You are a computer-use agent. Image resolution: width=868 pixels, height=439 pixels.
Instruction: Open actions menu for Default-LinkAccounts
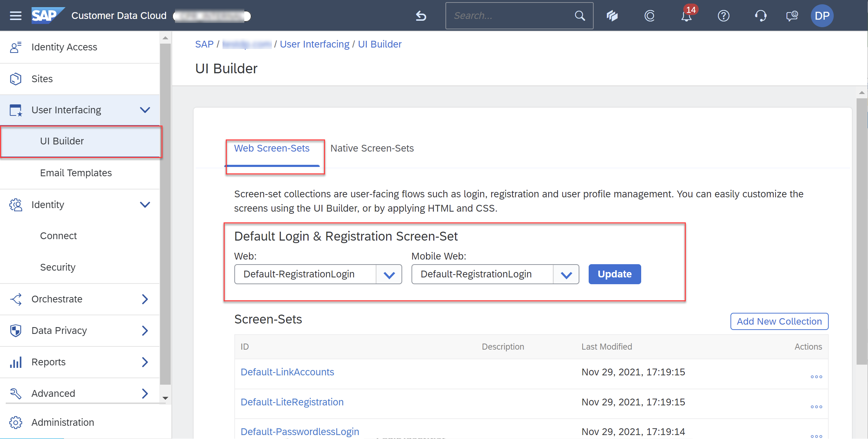click(816, 377)
